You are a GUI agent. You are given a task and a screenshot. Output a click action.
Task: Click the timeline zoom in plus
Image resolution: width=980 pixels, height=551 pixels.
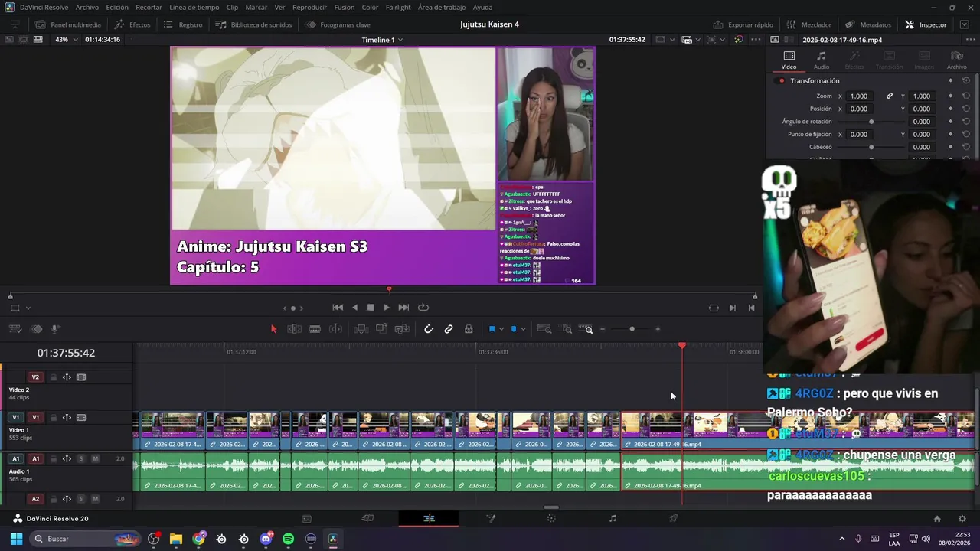(658, 329)
